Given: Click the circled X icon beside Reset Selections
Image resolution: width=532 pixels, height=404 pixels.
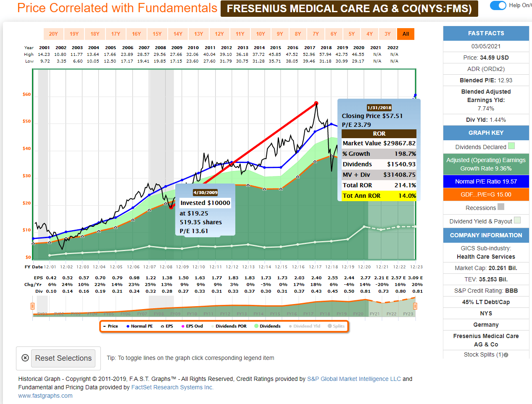Looking at the screenshot, I should [x=25, y=358].
